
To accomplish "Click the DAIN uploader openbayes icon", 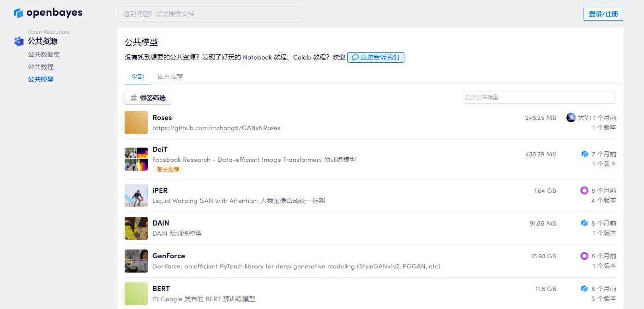I will (x=584, y=223).
